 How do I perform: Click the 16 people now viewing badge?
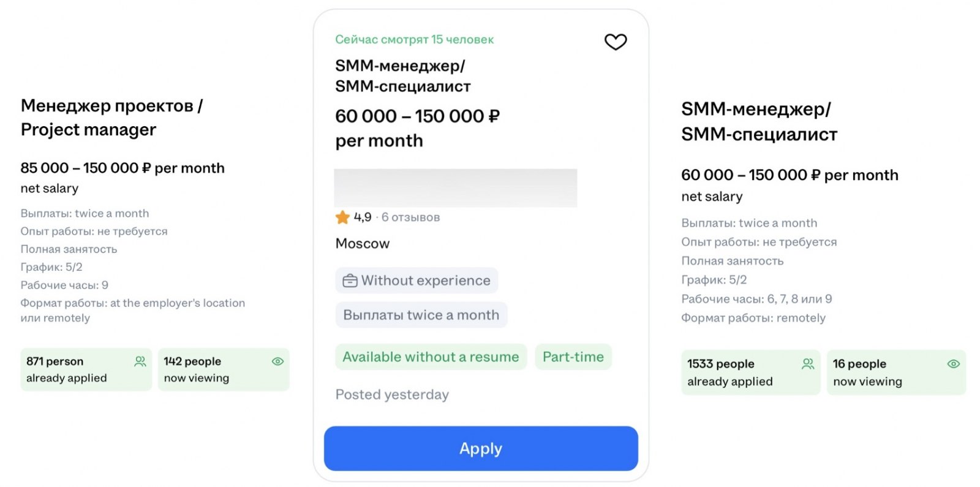(x=895, y=372)
